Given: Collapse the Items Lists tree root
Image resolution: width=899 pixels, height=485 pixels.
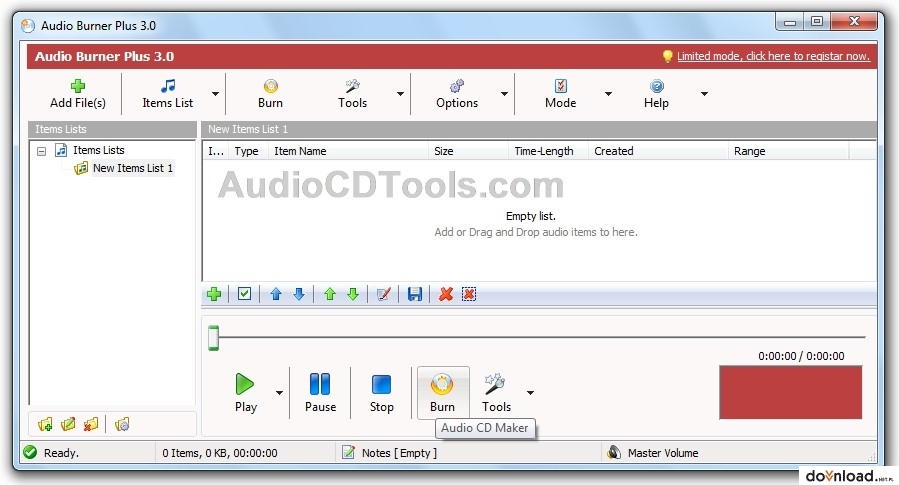Looking at the screenshot, I should (41, 151).
